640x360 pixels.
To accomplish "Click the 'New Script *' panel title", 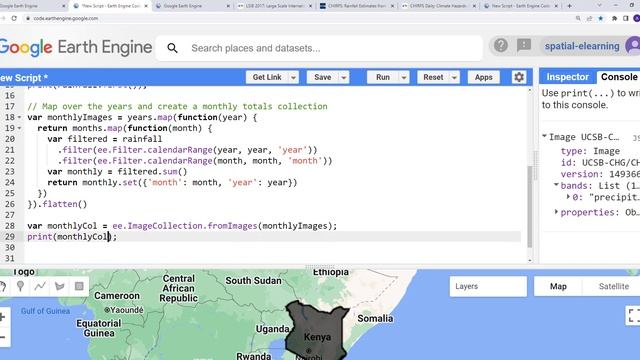I will click(x=24, y=78).
